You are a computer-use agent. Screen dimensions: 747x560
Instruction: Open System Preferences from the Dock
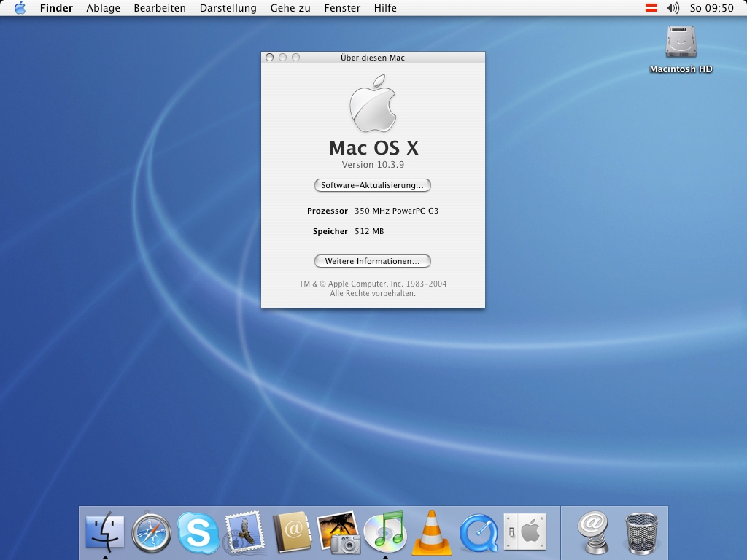pyautogui.click(x=525, y=532)
